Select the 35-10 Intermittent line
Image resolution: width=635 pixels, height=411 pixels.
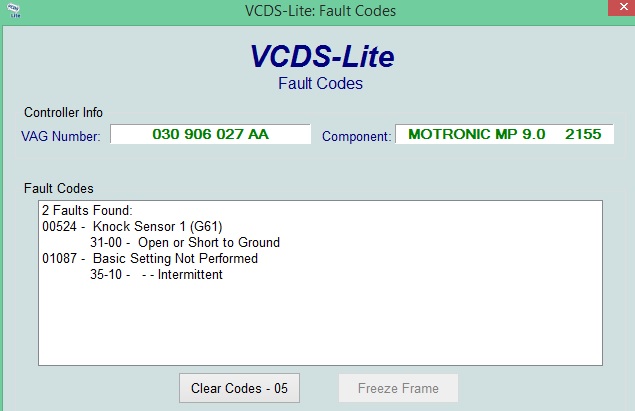(x=156, y=274)
